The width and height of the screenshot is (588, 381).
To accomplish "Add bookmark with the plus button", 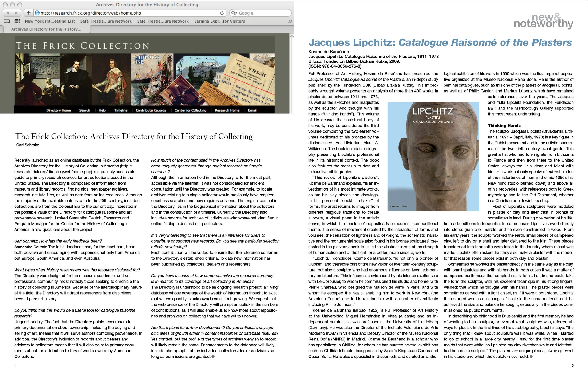I will click(x=29, y=13).
